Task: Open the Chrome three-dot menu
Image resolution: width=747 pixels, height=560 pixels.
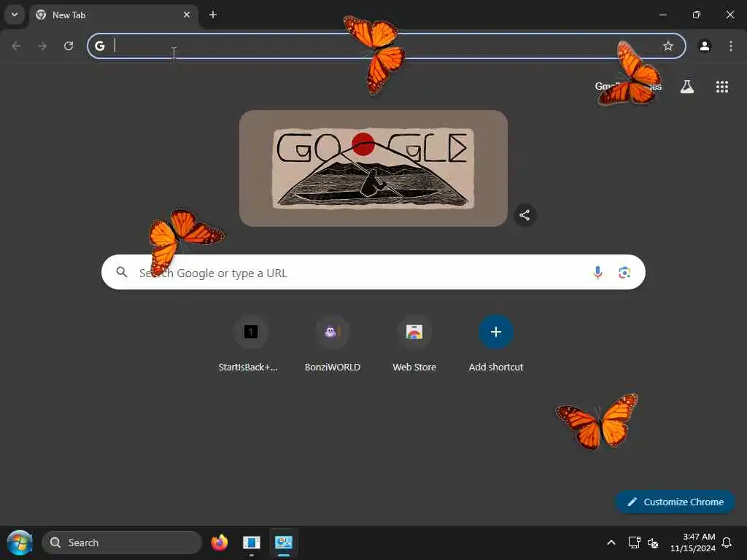Action: (731, 46)
